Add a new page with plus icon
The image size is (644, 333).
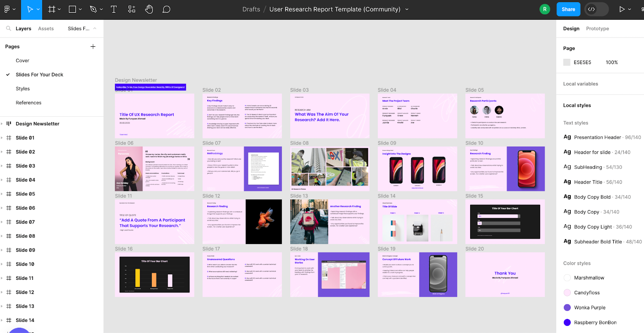click(93, 47)
